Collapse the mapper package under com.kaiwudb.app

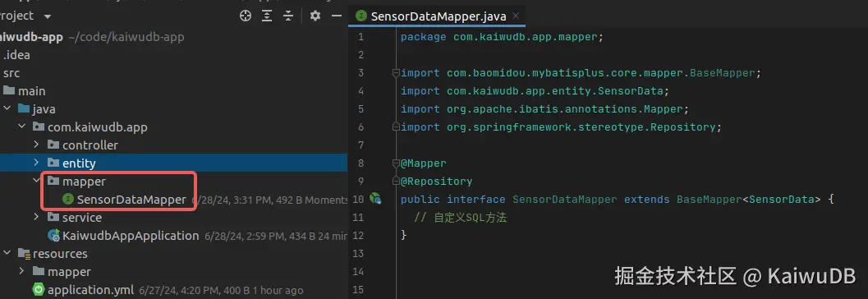tap(36, 181)
